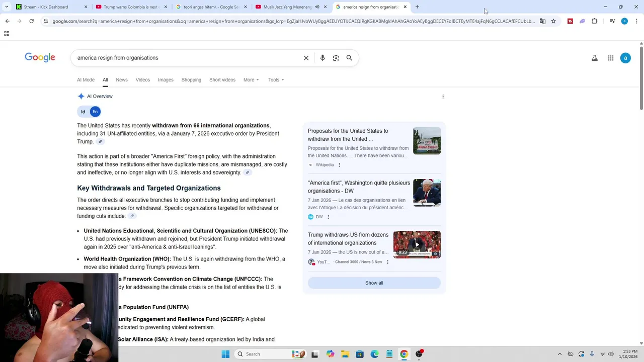Go back to the previous page
Viewport: 644px width, 362px height.
pyautogui.click(x=7, y=21)
